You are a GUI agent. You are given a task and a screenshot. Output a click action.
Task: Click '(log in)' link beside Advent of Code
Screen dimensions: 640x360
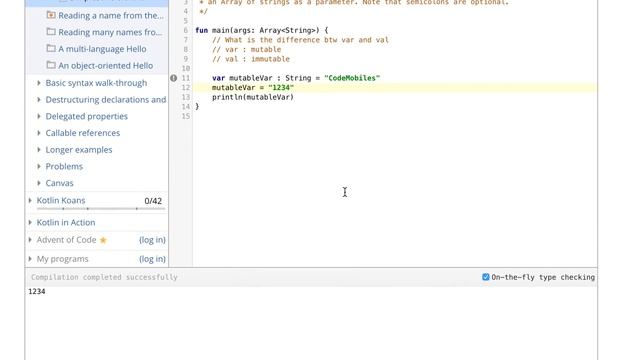pyautogui.click(x=152, y=240)
